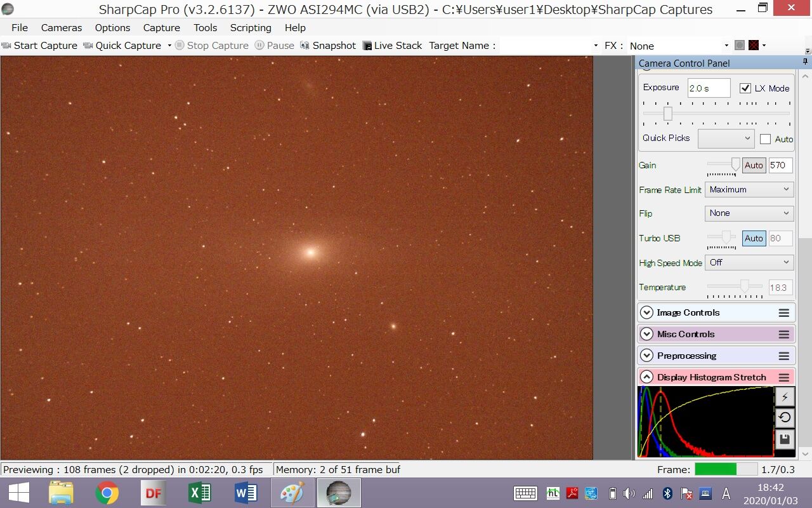Viewport: 812px width, 508px height.
Task: Open File Explorer from the taskbar
Action: (62, 493)
